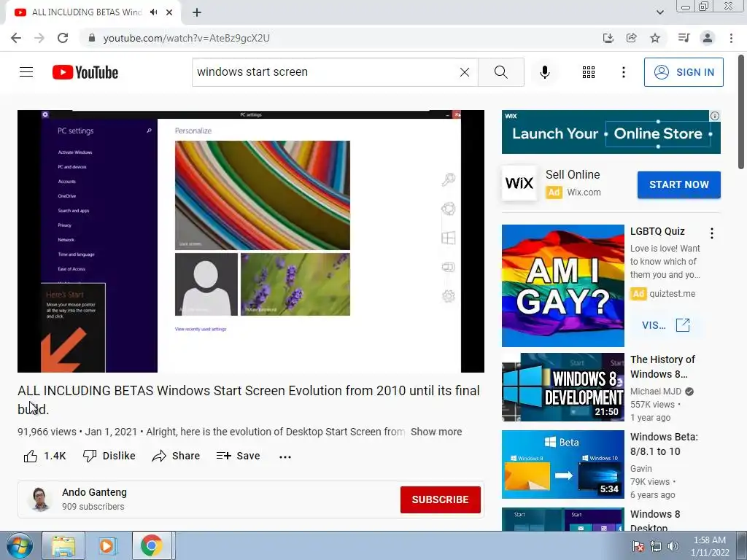The width and height of the screenshot is (747, 560).
Task: Open a new browser tab
Action: (x=197, y=12)
